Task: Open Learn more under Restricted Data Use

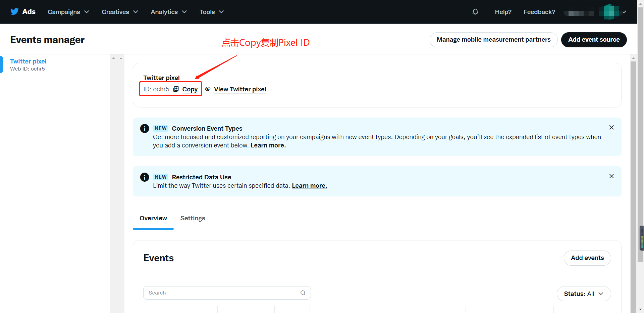Action: (x=309, y=186)
